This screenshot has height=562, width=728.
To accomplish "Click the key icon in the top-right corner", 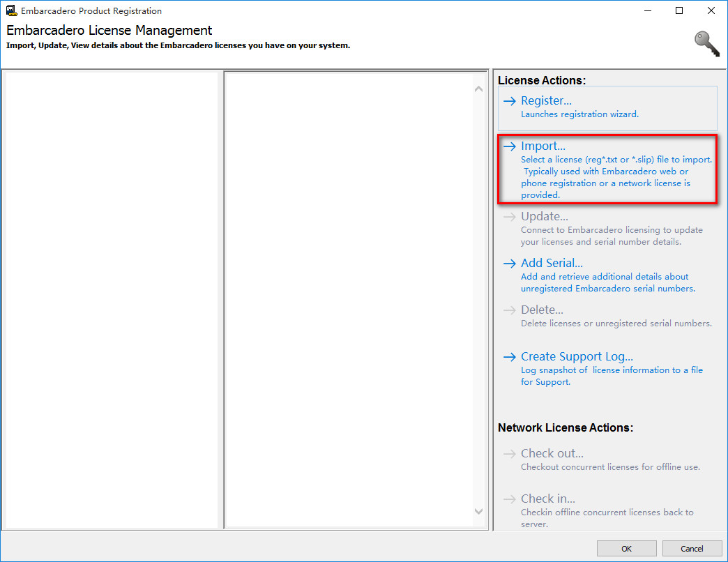I will pos(706,43).
